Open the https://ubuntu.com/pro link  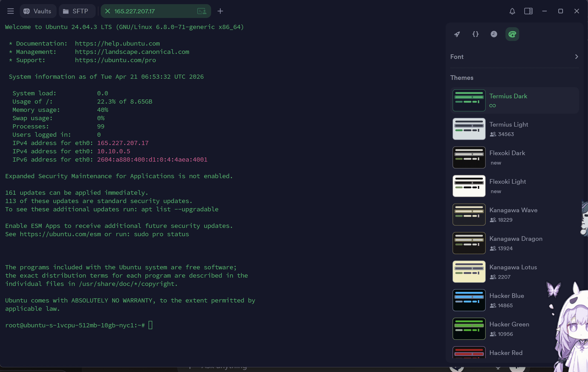pyautogui.click(x=115, y=60)
